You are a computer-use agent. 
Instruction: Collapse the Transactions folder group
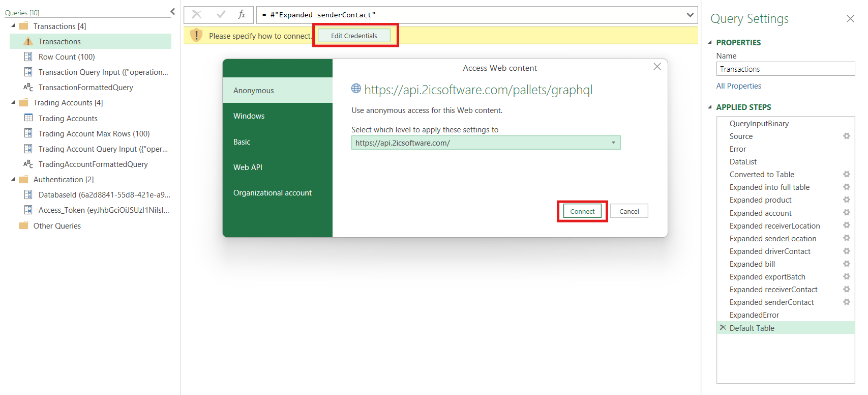[13, 26]
